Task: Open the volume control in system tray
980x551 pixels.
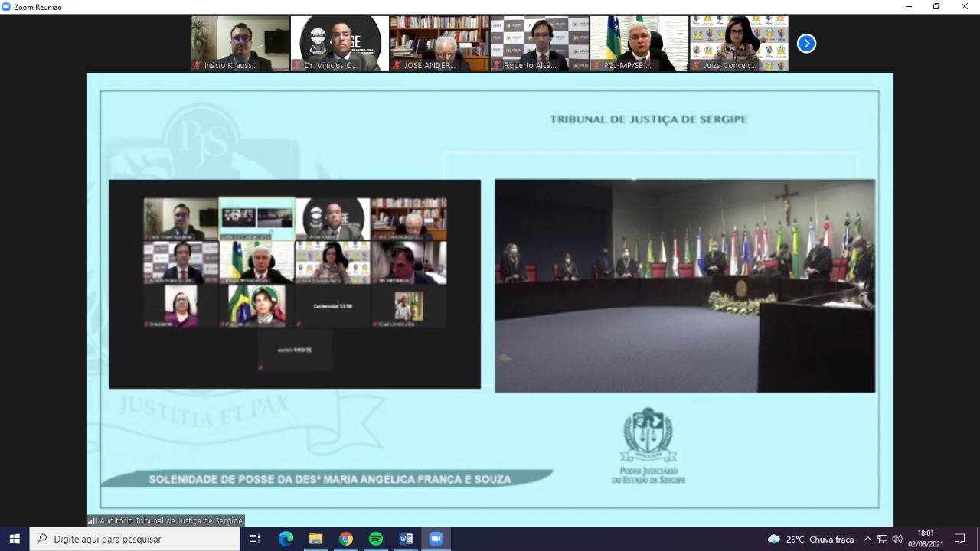Action: tap(897, 539)
